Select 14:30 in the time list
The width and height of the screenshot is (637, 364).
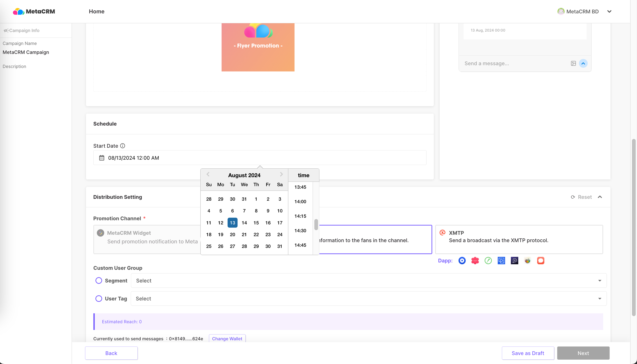click(x=300, y=230)
